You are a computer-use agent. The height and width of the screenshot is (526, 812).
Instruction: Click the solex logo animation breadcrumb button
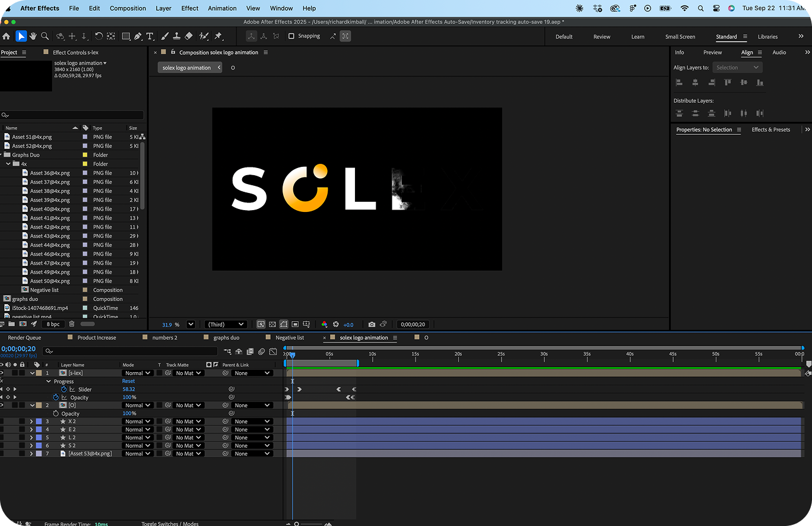pyautogui.click(x=190, y=68)
